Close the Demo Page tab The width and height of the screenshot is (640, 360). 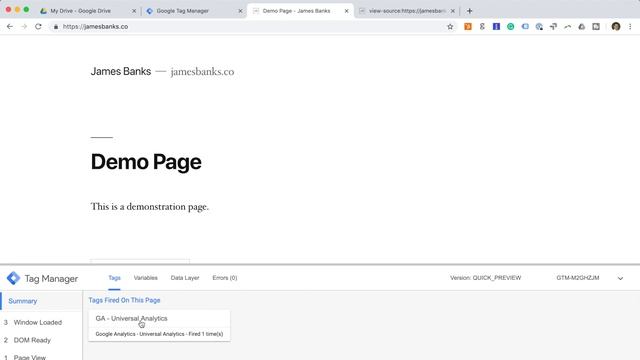pyautogui.click(x=347, y=11)
